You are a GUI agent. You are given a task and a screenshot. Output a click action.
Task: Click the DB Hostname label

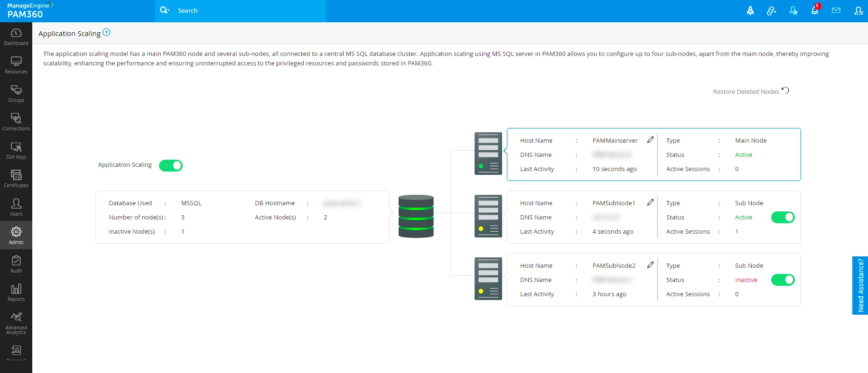(275, 203)
